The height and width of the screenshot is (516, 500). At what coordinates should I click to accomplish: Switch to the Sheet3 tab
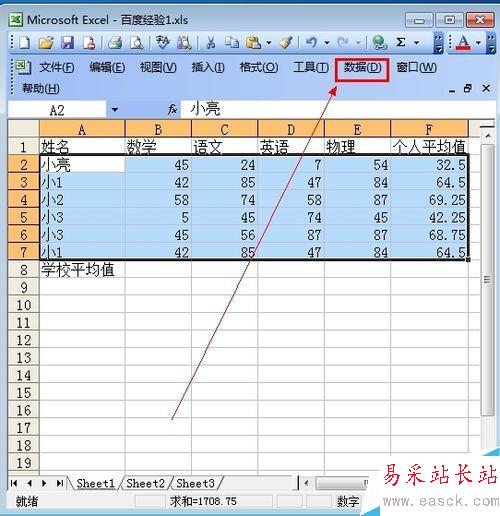point(195,483)
